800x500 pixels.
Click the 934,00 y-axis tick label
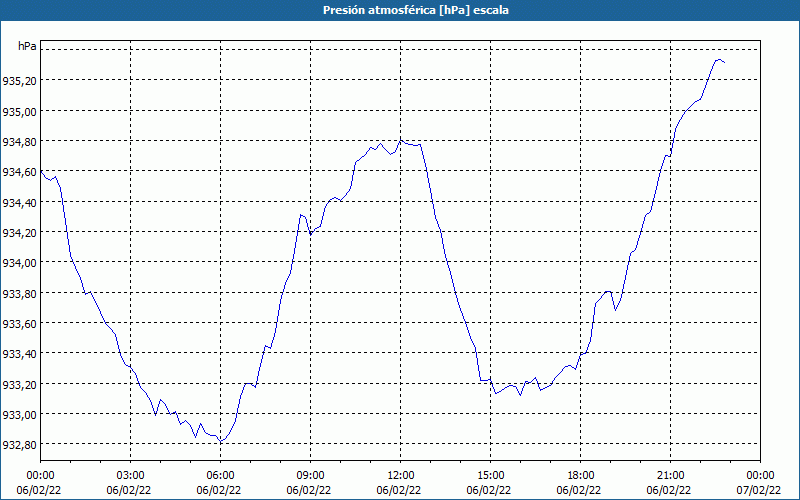pos(19,263)
